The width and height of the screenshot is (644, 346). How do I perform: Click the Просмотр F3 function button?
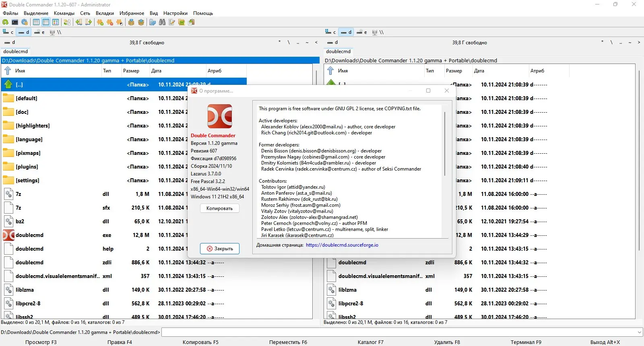[41, 342]
